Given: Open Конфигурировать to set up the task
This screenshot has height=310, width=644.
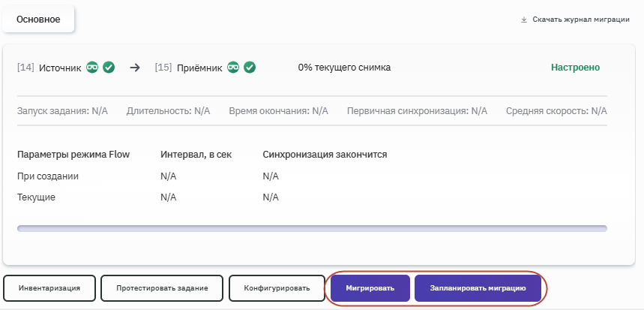Looking at the screenshot, I should tap(275, 288).
